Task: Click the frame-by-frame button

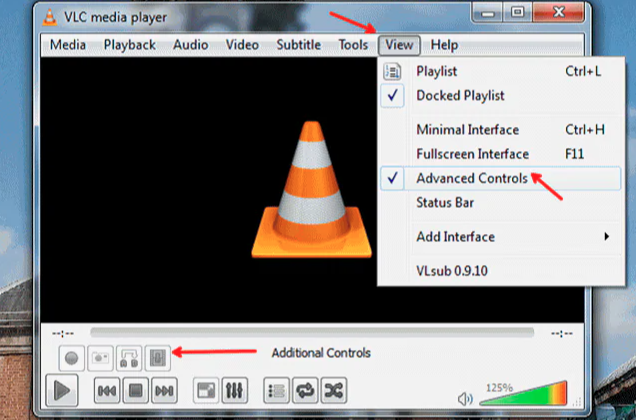Action: [x=158, y=358]
